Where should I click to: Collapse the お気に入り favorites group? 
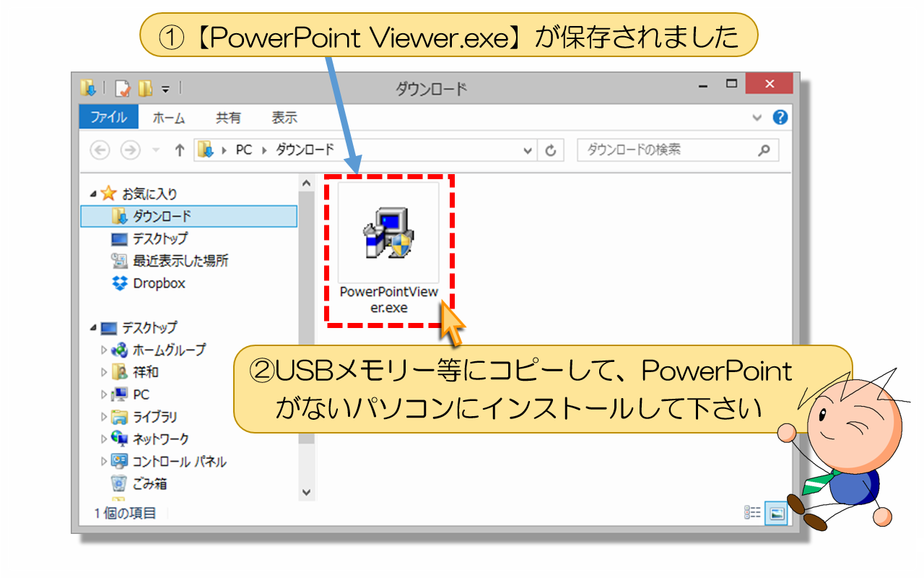(93, 194)
